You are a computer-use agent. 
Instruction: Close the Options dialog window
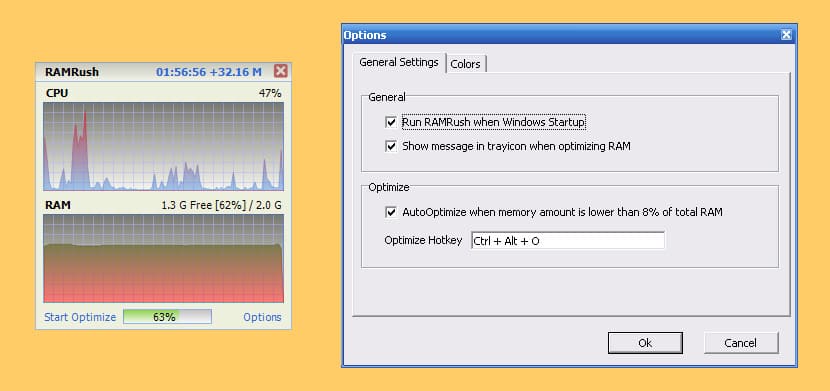click(786, 35)
